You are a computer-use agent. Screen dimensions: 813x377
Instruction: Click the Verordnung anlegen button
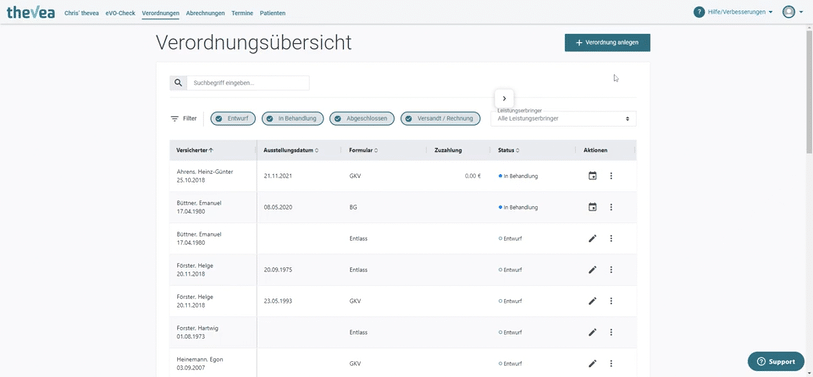(x=607, y=43)
